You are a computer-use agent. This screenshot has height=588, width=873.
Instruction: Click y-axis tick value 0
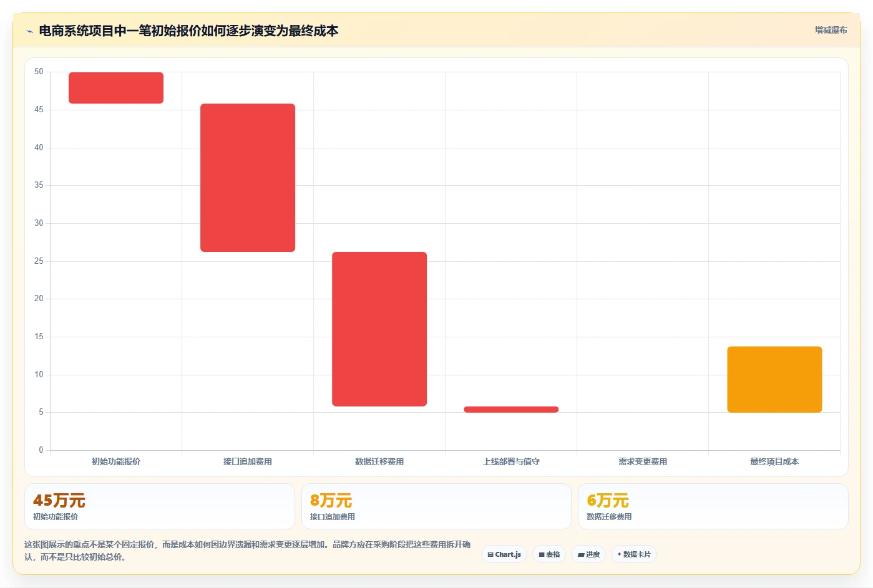[41, 450]
